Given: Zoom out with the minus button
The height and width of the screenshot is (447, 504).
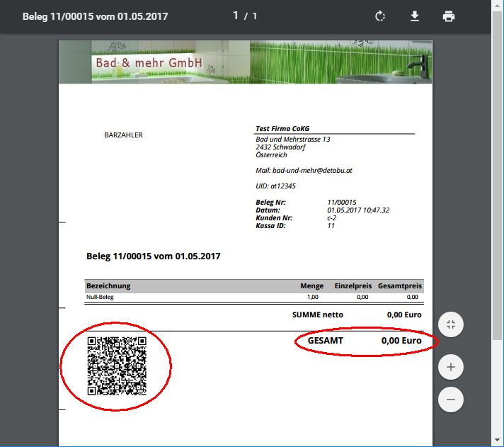Looking at the screenshot, I should [x=451, y=400].
